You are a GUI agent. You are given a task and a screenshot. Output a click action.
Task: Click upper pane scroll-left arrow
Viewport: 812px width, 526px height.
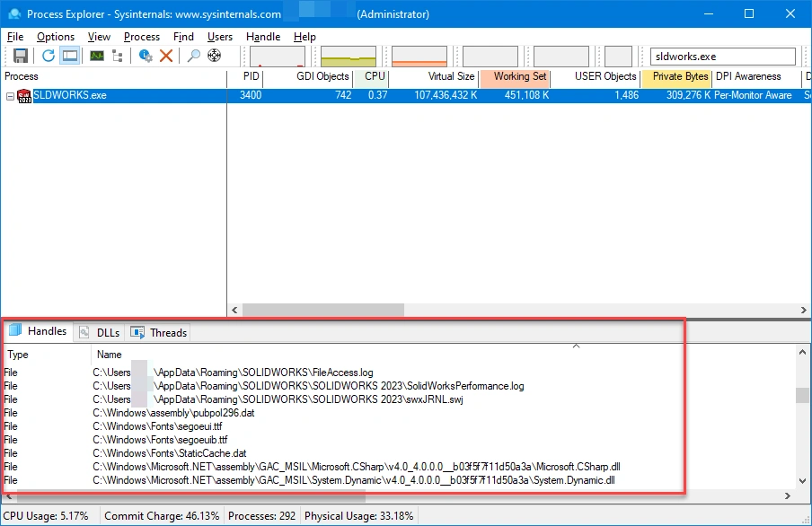234,310
